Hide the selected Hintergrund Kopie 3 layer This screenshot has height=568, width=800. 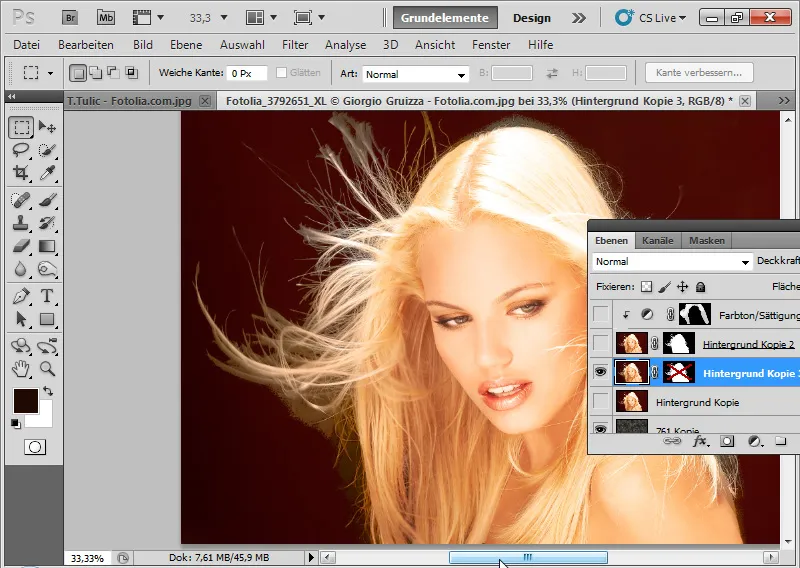(601, 373)
